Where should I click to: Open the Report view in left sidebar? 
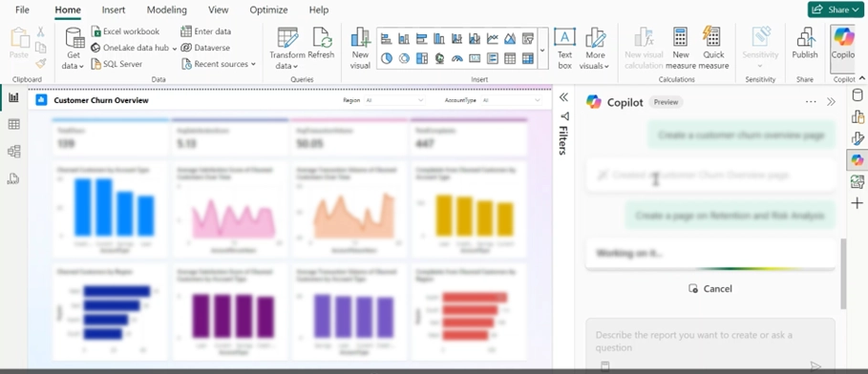point(13,98)
